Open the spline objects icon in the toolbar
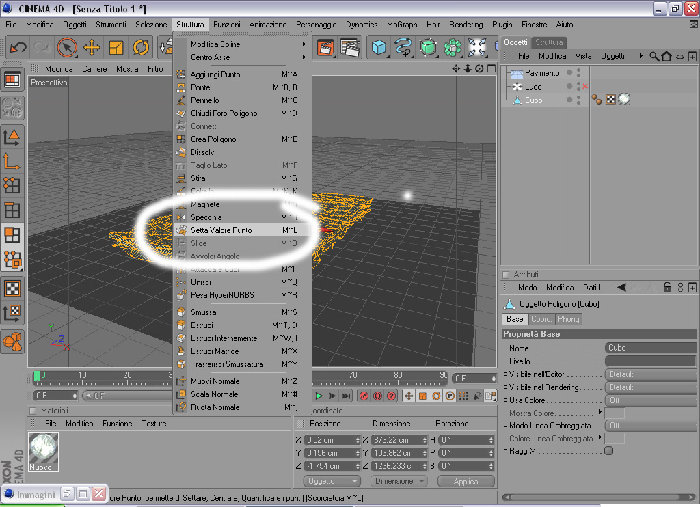 pos(403,47)
